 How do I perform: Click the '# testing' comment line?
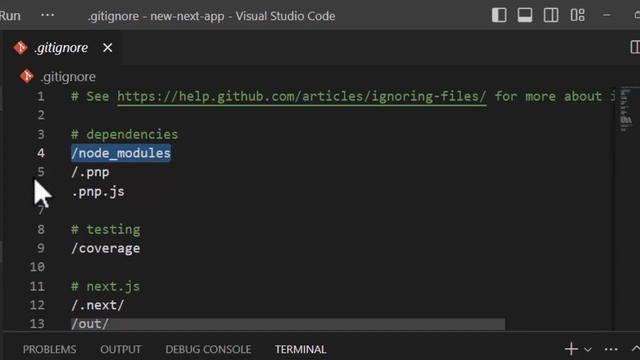tap(106, 229)
